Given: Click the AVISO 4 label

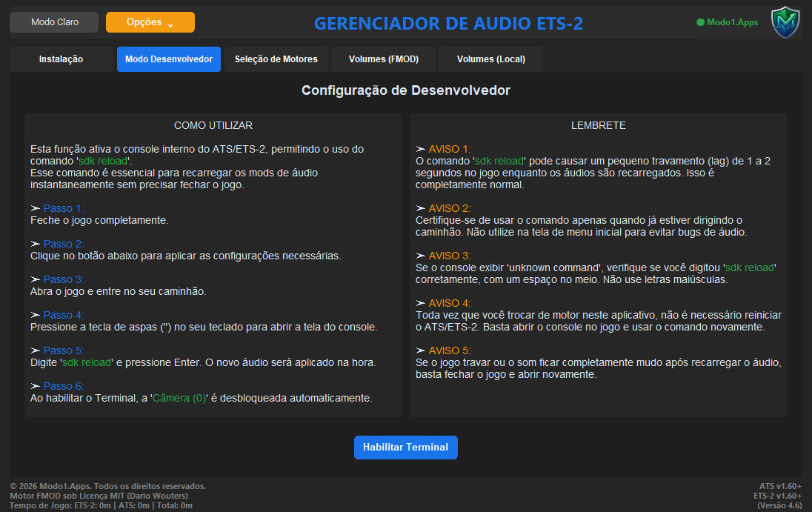Looking at the screenshot, I should (x=450, y=303).
